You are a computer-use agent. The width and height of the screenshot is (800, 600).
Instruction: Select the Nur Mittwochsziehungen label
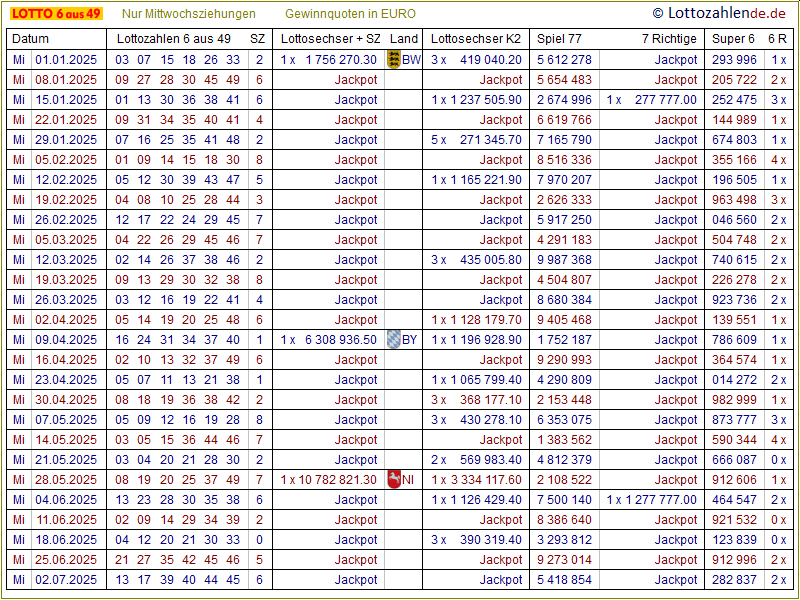click(x=188, y=14)
